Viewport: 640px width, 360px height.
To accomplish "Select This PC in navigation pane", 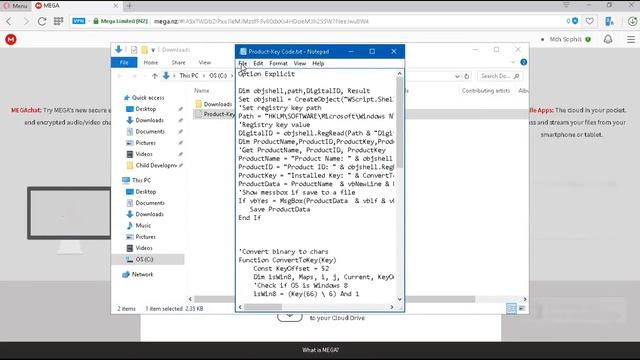I will [x=141, y=180].
